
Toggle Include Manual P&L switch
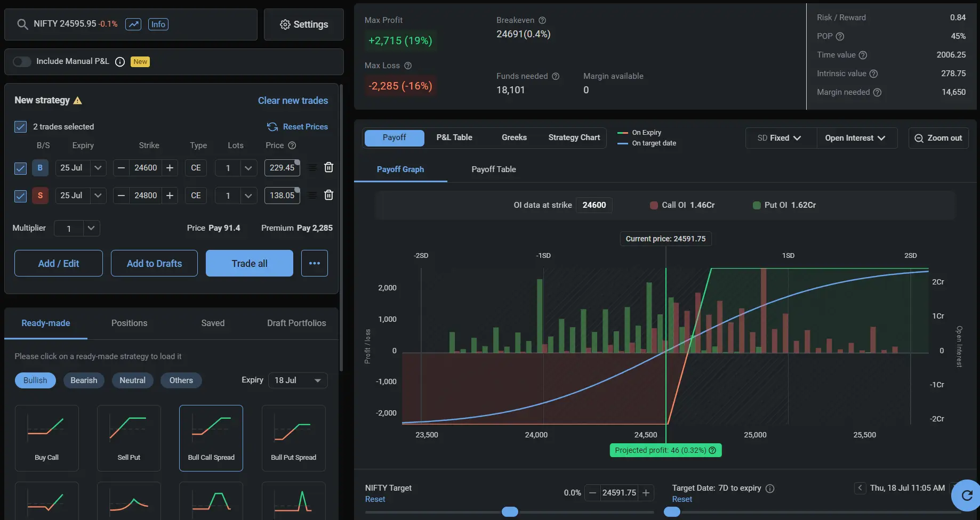[22, 62]
